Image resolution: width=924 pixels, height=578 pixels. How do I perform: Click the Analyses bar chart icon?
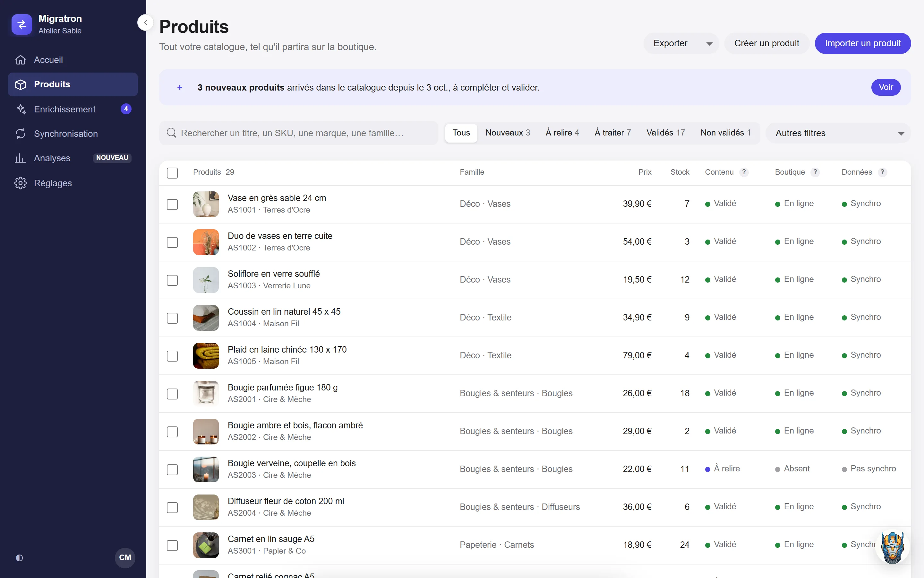(x=21, y=158)
